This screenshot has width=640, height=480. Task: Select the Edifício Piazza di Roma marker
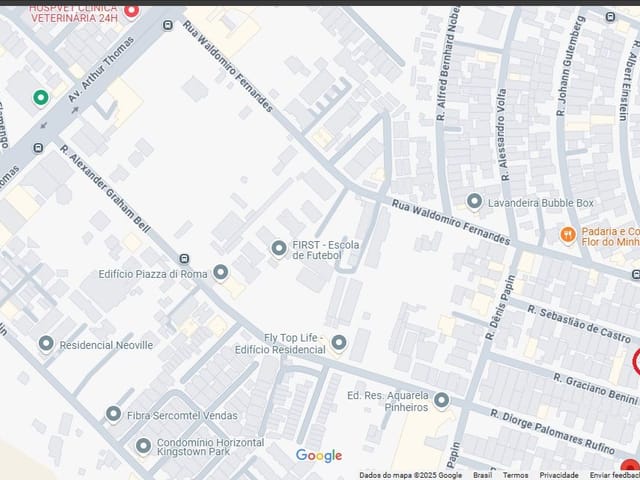(x=221, y=272)
